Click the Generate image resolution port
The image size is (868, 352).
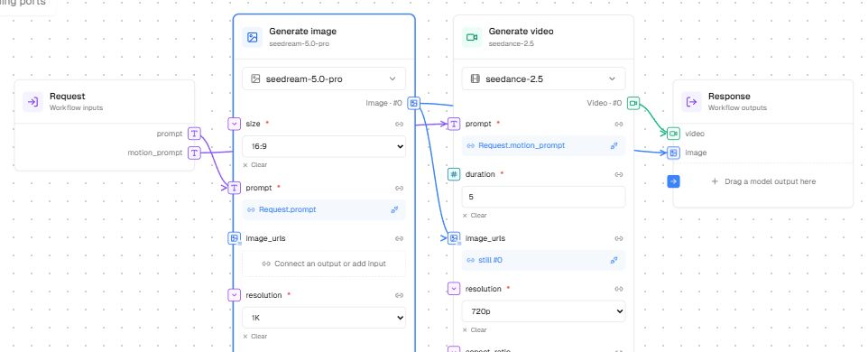click(235, 295)
